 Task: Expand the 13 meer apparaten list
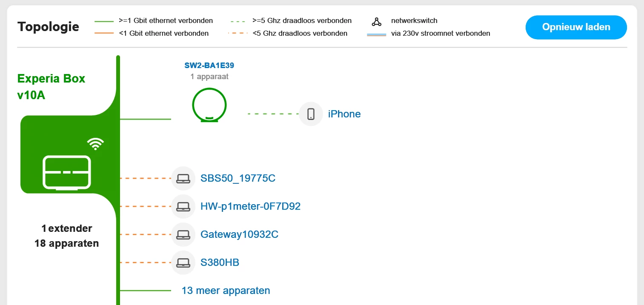click(226, 291)
